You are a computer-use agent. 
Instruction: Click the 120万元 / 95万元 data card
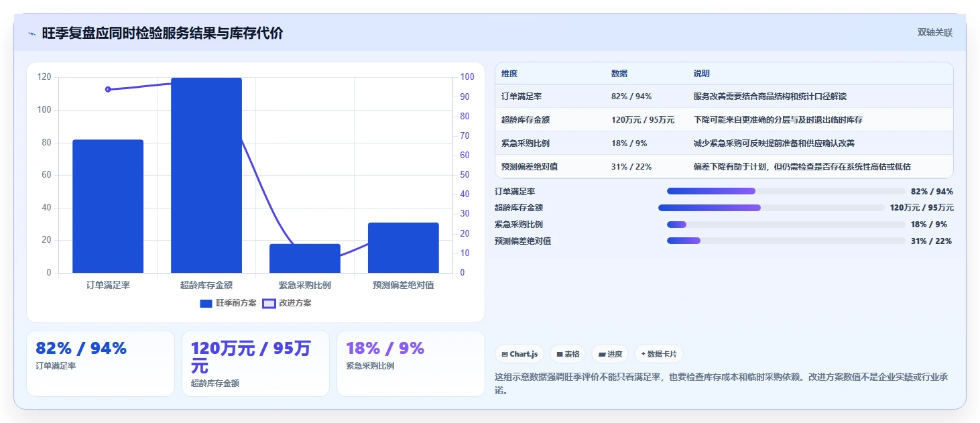tap(255, 363)
